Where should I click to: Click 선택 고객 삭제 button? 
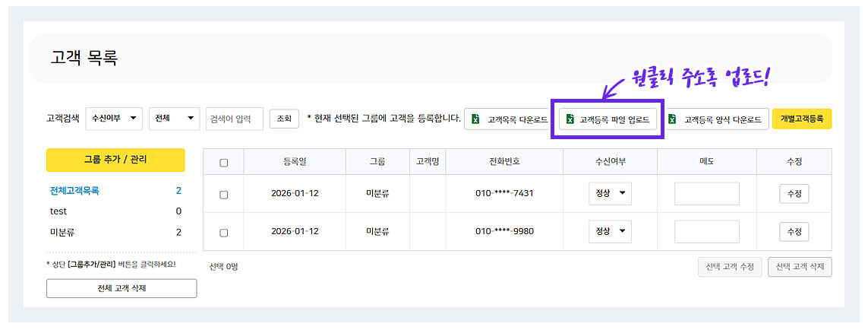point(800,267)
